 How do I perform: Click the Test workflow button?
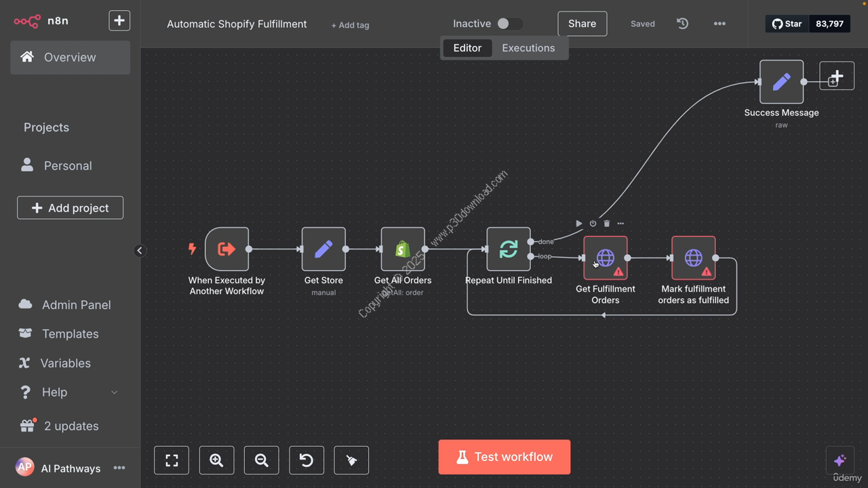[x=505, y=457]
